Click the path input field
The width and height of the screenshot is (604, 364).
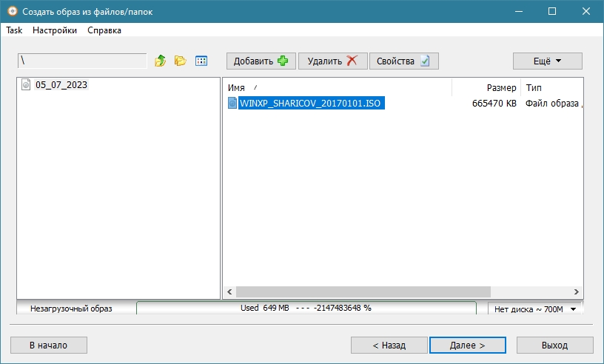(x=81, y=61)
